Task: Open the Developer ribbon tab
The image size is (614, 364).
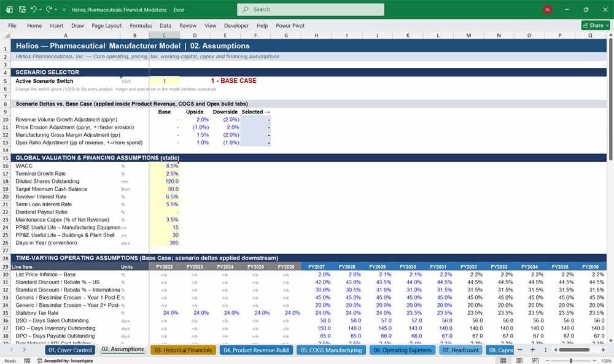Action: coord(236,25)
